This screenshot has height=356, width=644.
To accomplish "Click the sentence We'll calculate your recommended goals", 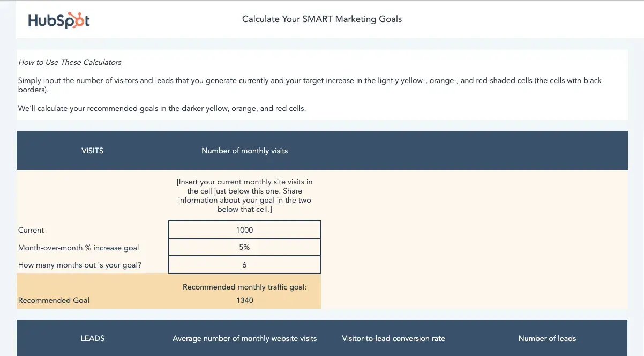I will pos(162,108).
